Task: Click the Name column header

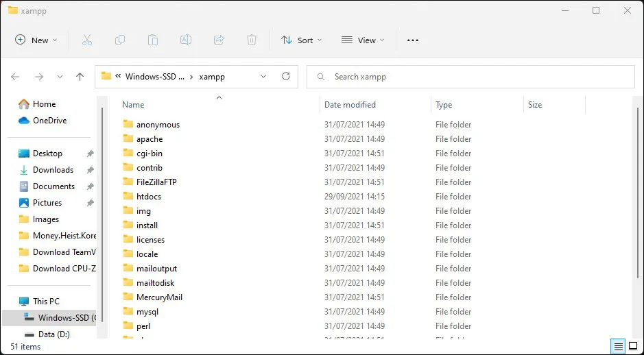Action: pos(133,105)
